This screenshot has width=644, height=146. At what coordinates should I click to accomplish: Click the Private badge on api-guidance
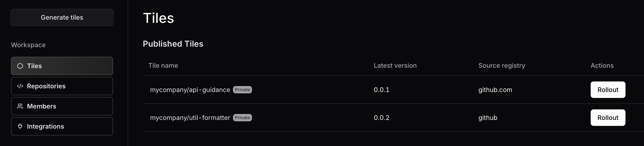coord(242,90)
